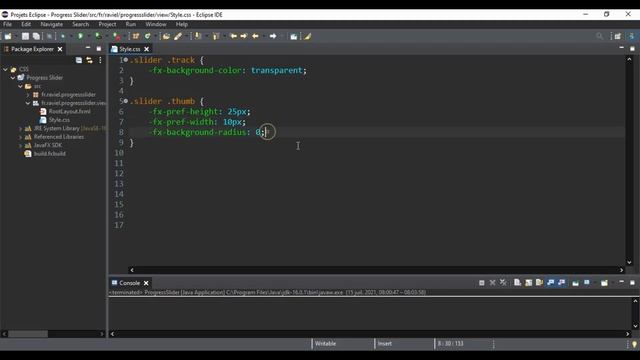Expand the Referenced Libraries node
The image size is (640, 360).
[20, 137]
